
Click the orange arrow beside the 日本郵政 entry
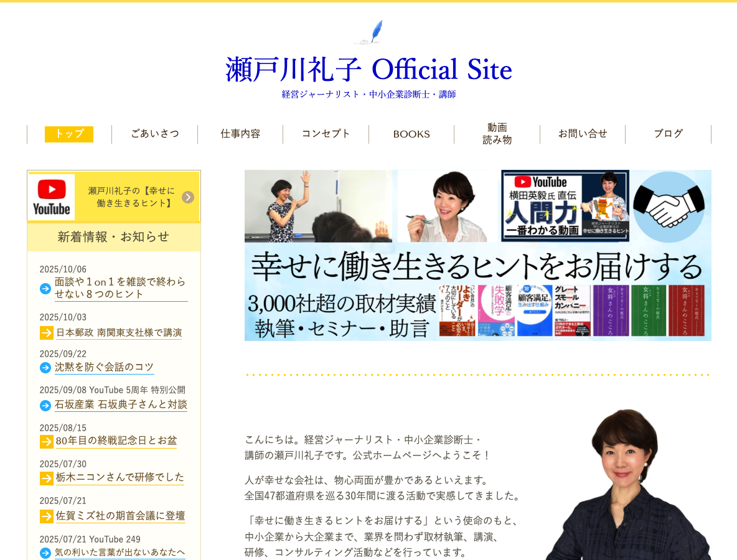(x=46, y=332)
